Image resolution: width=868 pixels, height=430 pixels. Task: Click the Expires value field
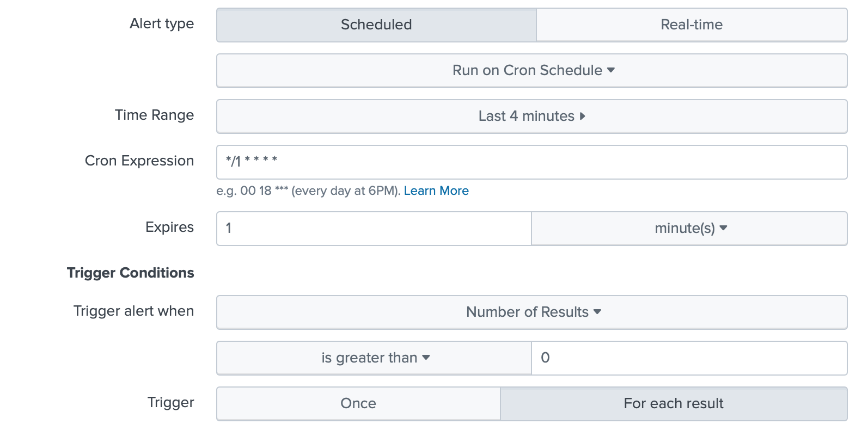[x=374, y=229]
